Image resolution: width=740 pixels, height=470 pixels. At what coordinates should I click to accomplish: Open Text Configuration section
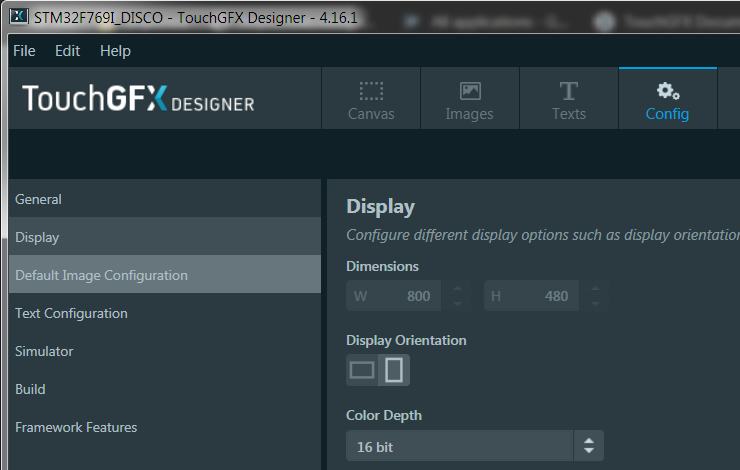coord(165,313)
